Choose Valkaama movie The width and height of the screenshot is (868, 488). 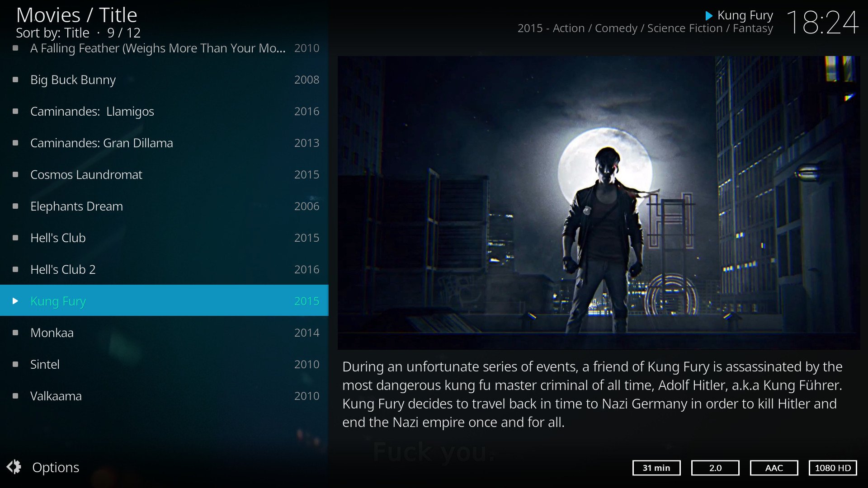pos(164,396)
